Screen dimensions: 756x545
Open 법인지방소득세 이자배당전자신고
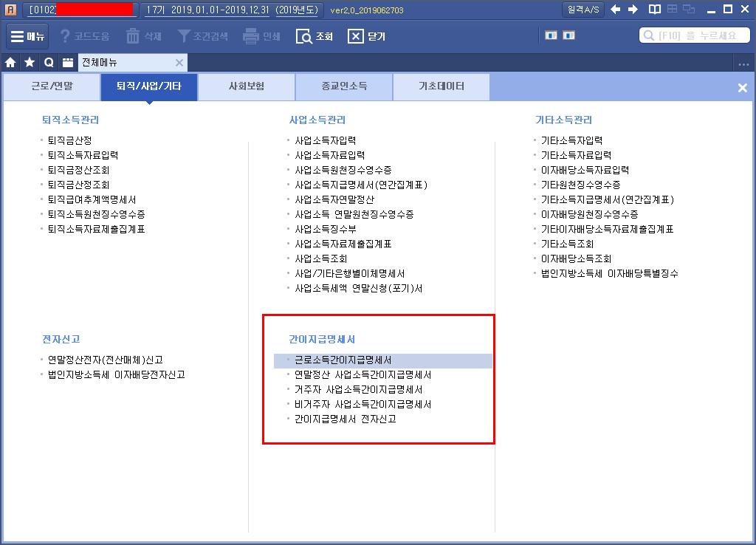pos(117,374)
